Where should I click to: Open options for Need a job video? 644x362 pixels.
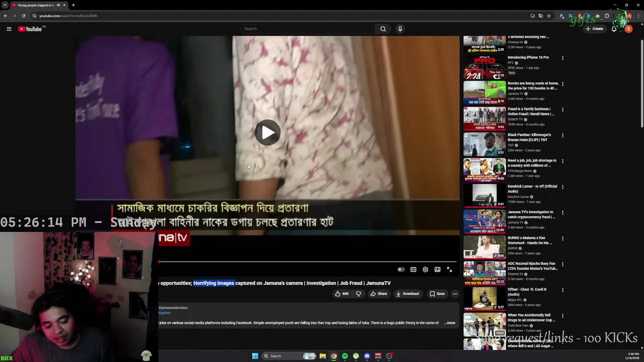[x=562, y=161]
